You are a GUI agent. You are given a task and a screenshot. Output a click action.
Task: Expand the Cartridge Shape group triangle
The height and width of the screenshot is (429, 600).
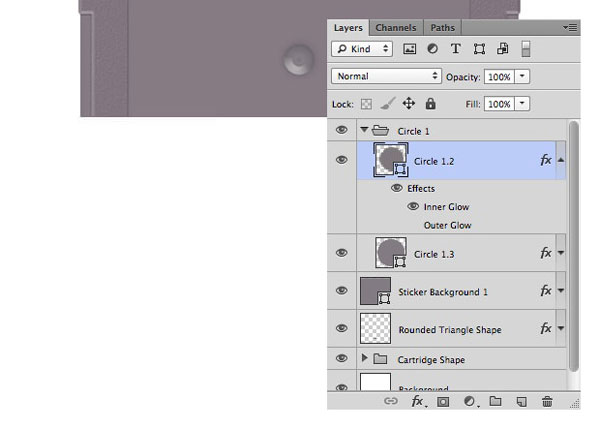(365, 358)
